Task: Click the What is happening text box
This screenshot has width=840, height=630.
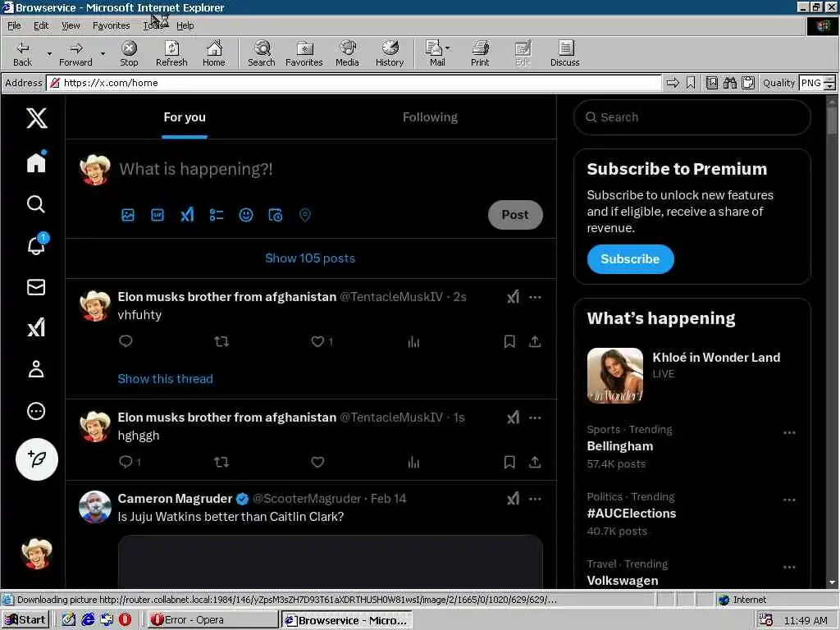Action: pos(195,169)
